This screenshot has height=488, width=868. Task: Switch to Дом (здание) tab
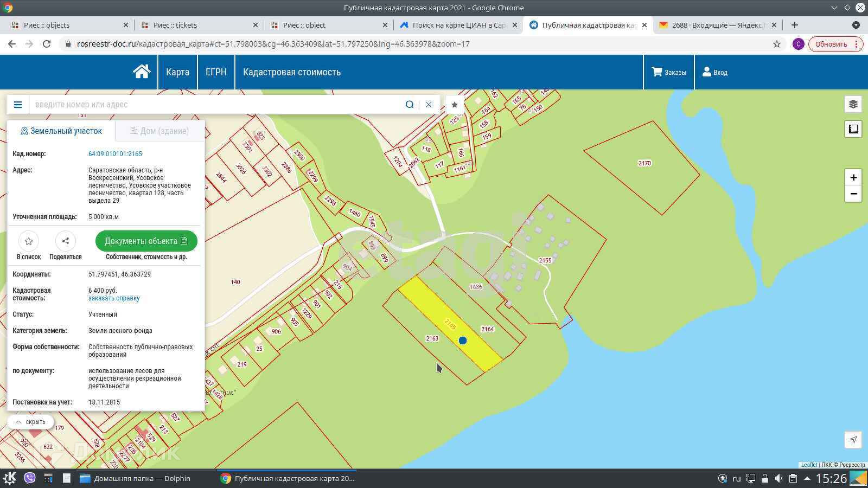click(x=159, y=131)
